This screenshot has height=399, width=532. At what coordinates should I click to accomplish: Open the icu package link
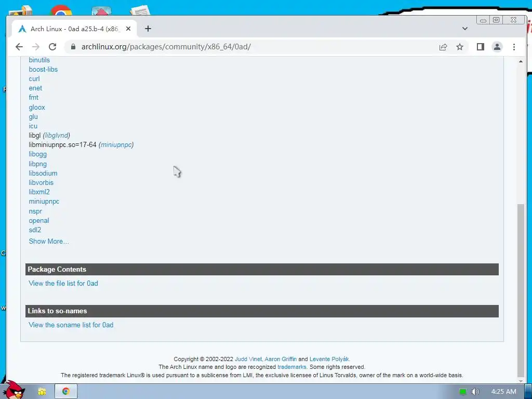pyautogui.click(x=33, y=126)
